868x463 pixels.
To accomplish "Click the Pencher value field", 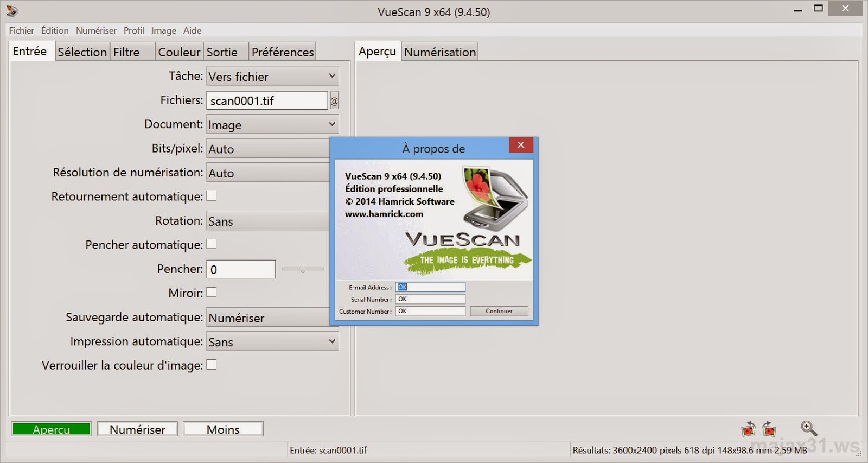I will coord(241,269).
